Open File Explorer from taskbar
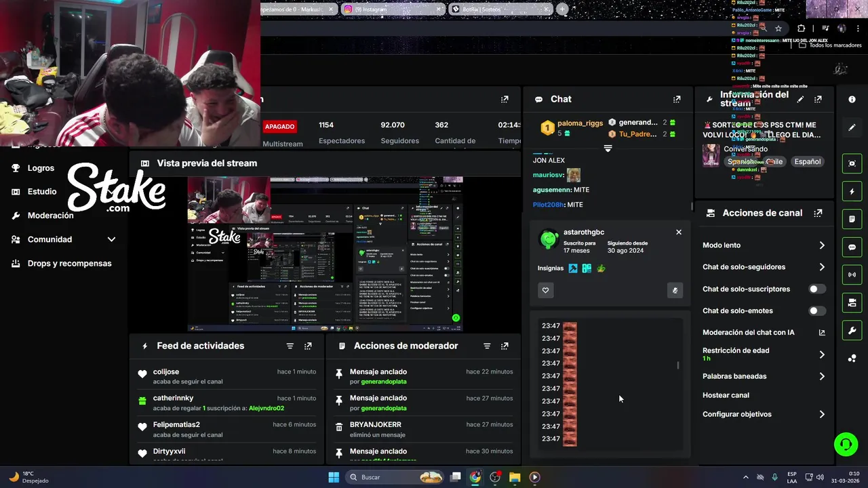 point(515,477)
